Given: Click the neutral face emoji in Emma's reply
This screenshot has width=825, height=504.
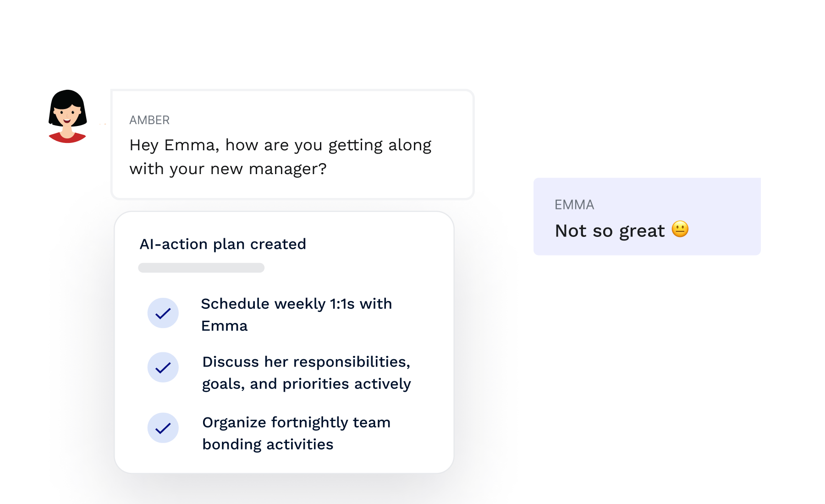Looking at the screenshot, I should 680,229.
